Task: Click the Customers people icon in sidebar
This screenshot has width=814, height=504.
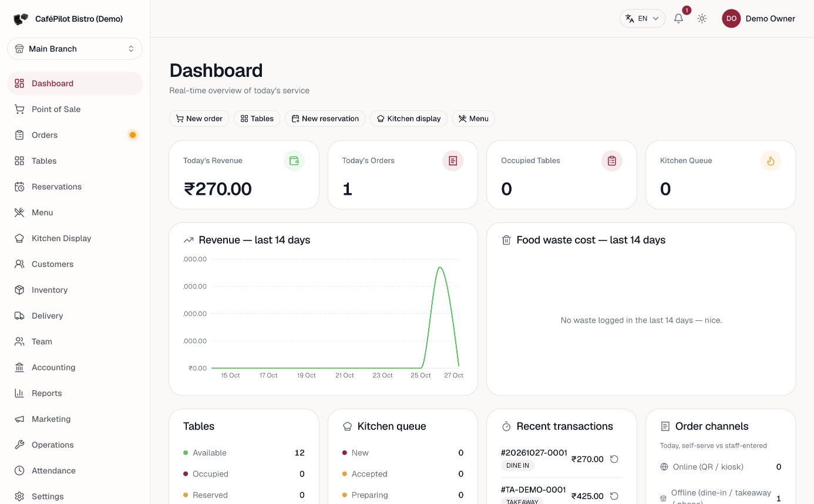Action: pos(19,264)
